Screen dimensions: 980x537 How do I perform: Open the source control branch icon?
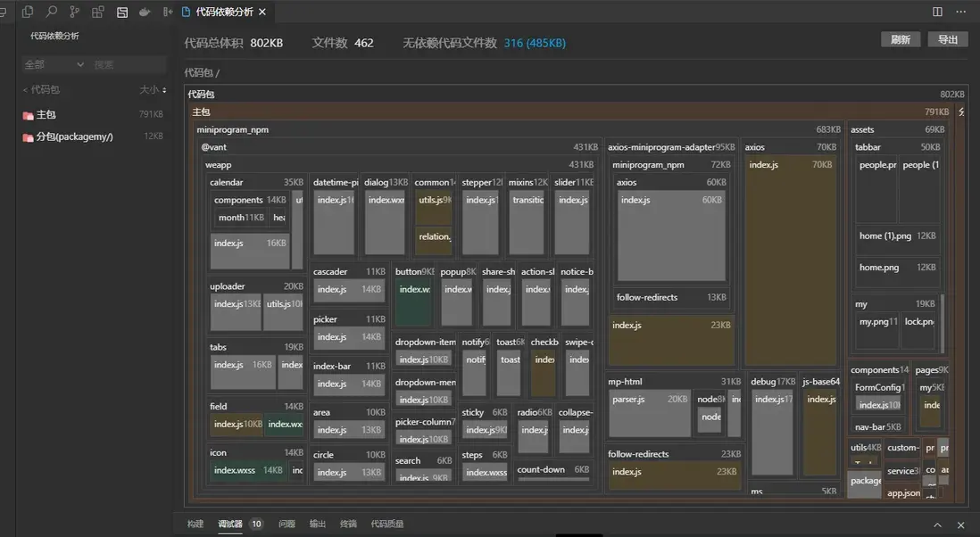74,12
